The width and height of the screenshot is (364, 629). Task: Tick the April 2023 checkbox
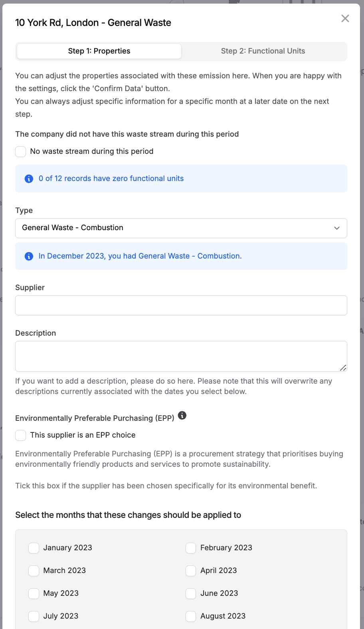click(191, 571)
